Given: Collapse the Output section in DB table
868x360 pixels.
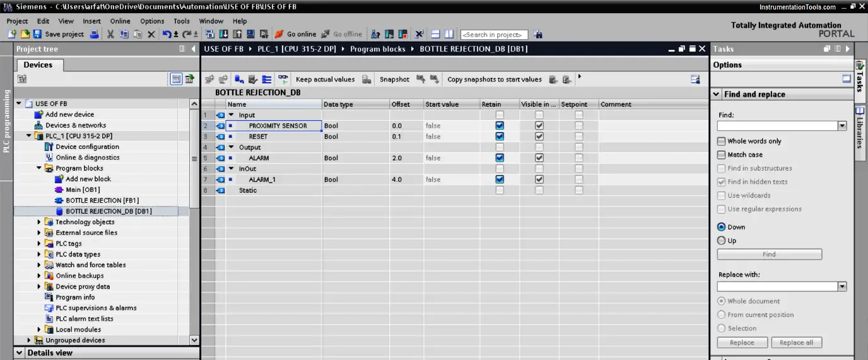Looking at the screenshot, I should coord(231,147).
